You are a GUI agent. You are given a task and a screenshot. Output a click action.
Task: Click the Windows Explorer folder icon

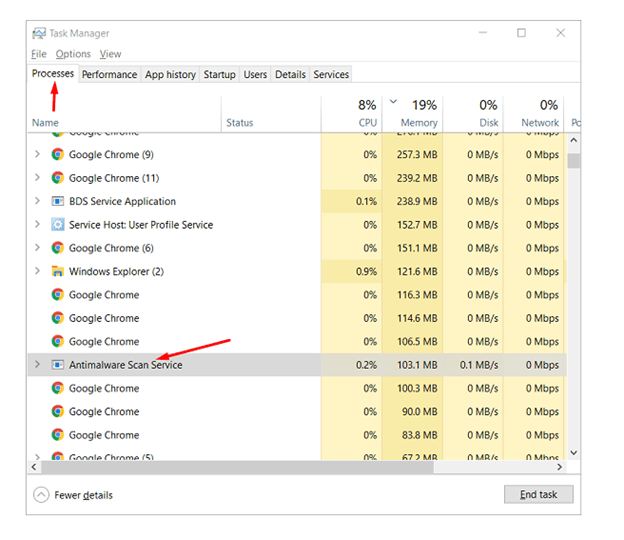pyautogui.click(x=58, y=271)
